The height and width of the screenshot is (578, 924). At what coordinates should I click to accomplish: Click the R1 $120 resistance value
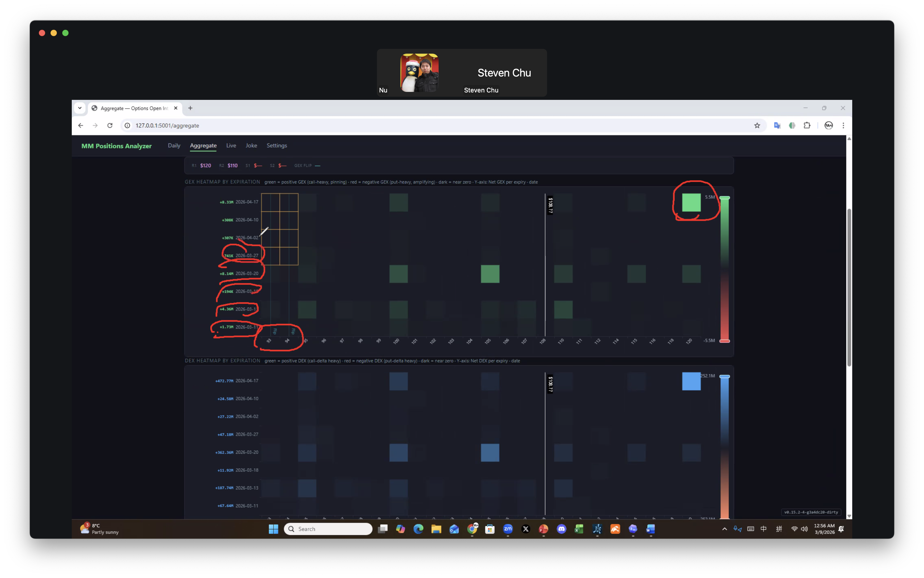point(205,165)
